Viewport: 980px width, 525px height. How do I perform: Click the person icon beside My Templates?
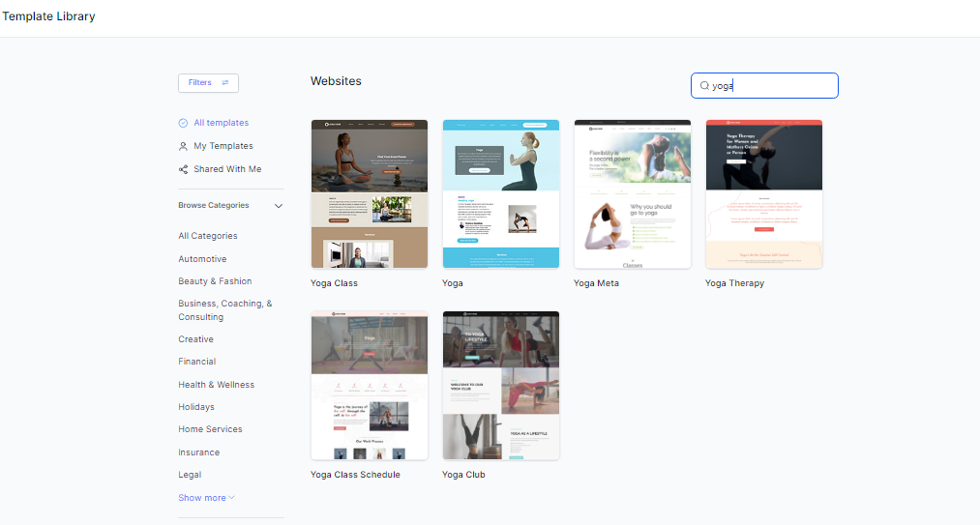point(184,147)
